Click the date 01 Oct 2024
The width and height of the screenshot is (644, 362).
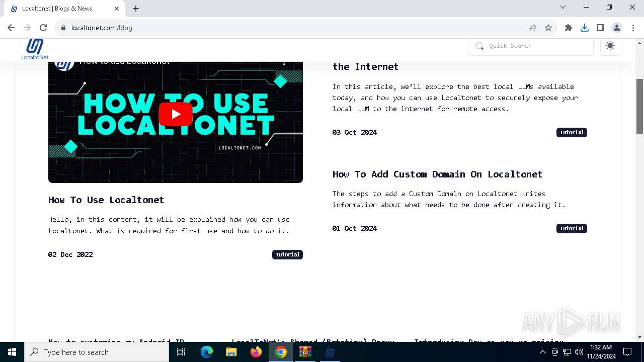354,228
